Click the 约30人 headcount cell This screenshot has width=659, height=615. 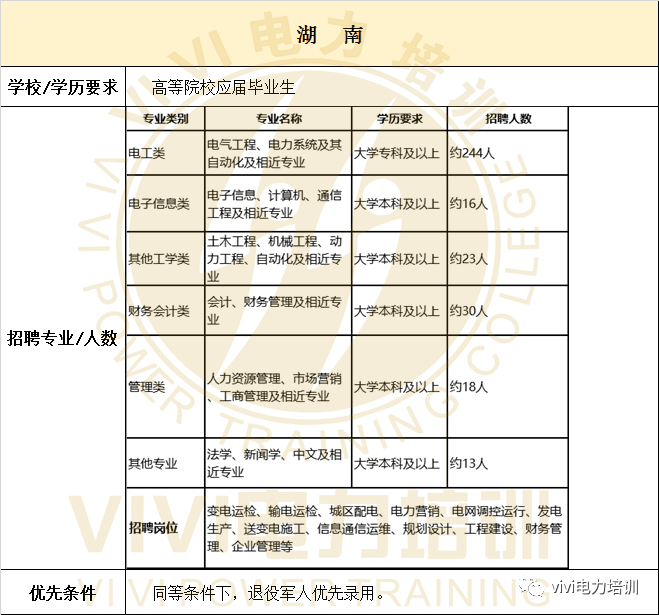tap(508, 311)
